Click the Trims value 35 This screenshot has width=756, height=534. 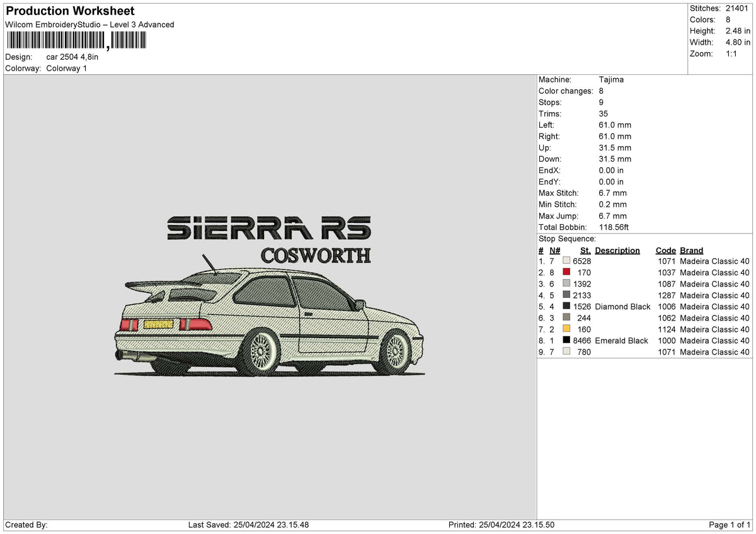604,114
